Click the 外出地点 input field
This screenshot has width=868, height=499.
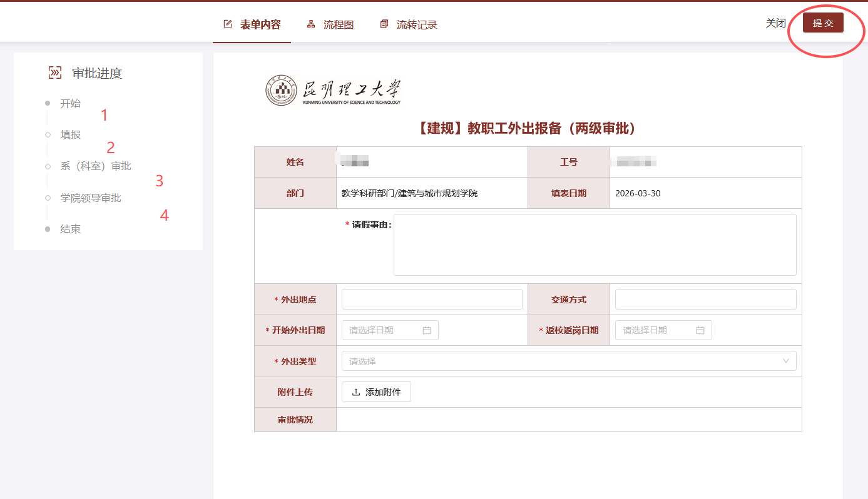(432, 300)
